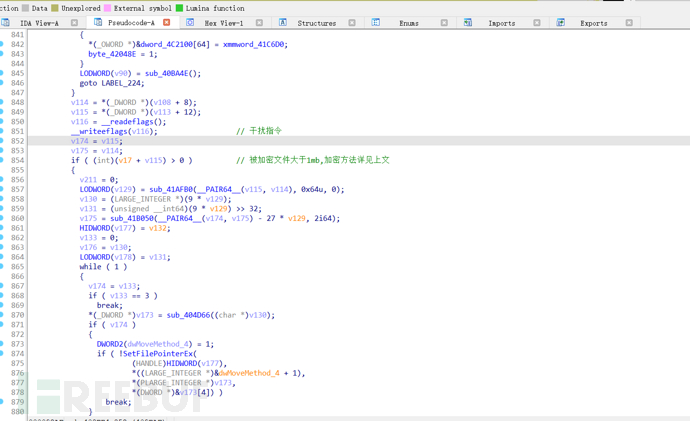Follow the sub_404D66 function reference
The height and width of the screenshot is (421, 690).
point(187,315)
